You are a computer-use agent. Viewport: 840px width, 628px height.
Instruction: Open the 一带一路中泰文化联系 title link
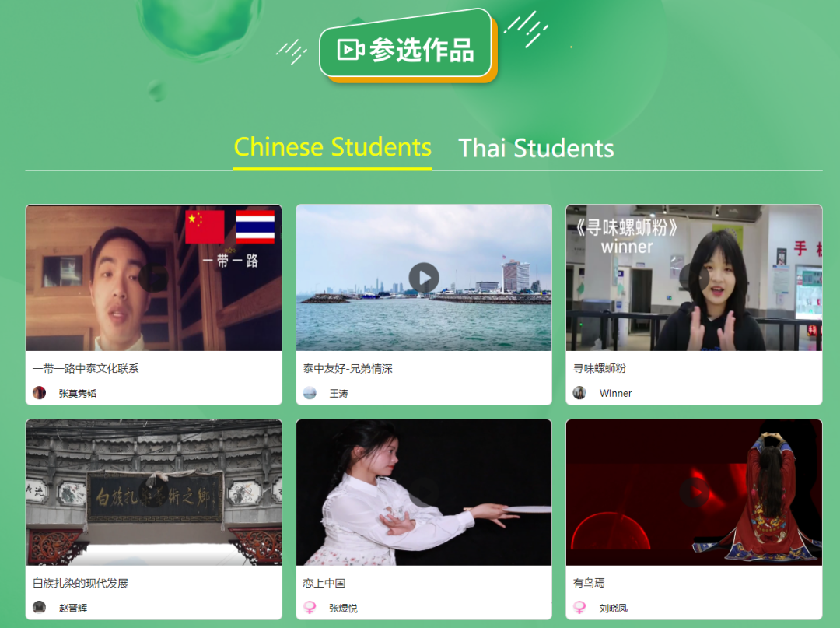click(x=86, y=368)
